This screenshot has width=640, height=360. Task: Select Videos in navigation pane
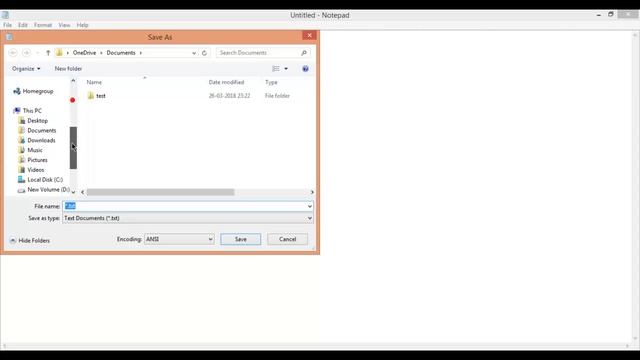(x=31, y=169)
